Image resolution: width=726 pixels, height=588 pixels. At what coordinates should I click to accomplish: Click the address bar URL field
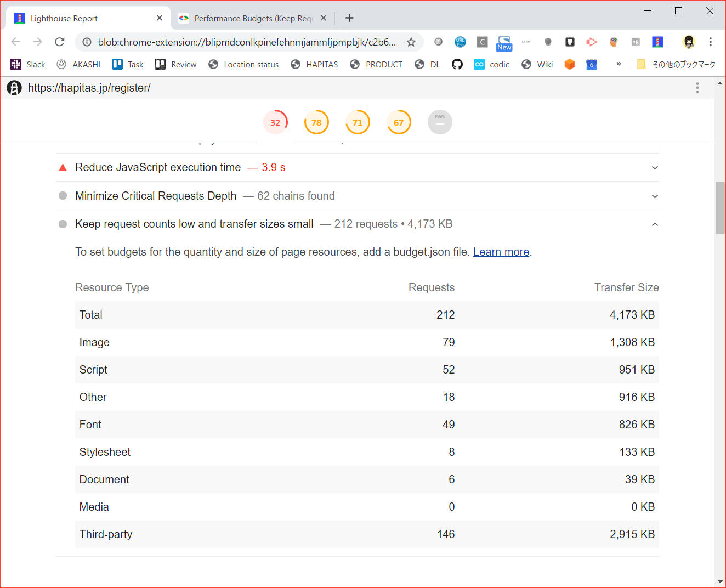(247, 42)
